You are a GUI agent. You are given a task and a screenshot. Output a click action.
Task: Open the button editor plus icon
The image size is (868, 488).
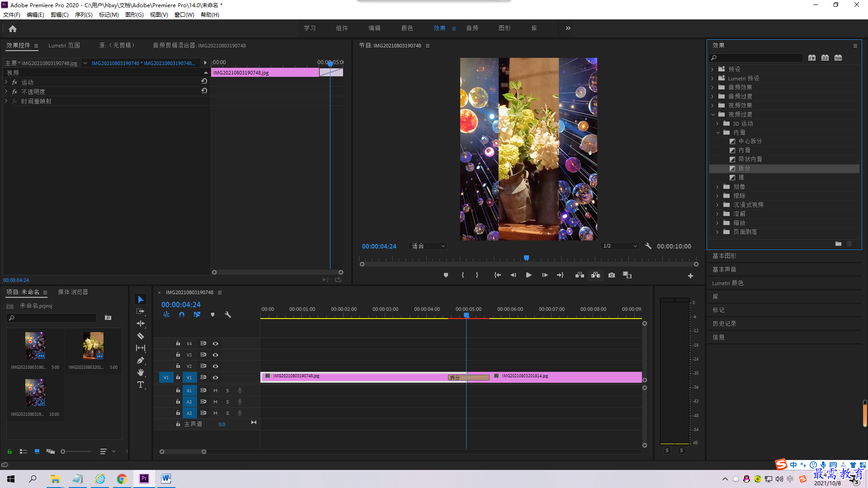tap(690, 276)
